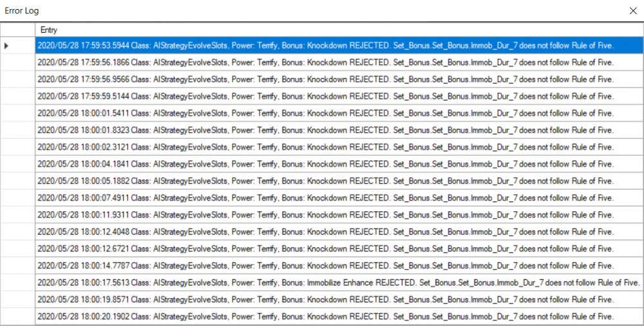Highlight the 18:00:12.4048 error row
This screenshot has width=644, height=326.
(x=325, y=232)
